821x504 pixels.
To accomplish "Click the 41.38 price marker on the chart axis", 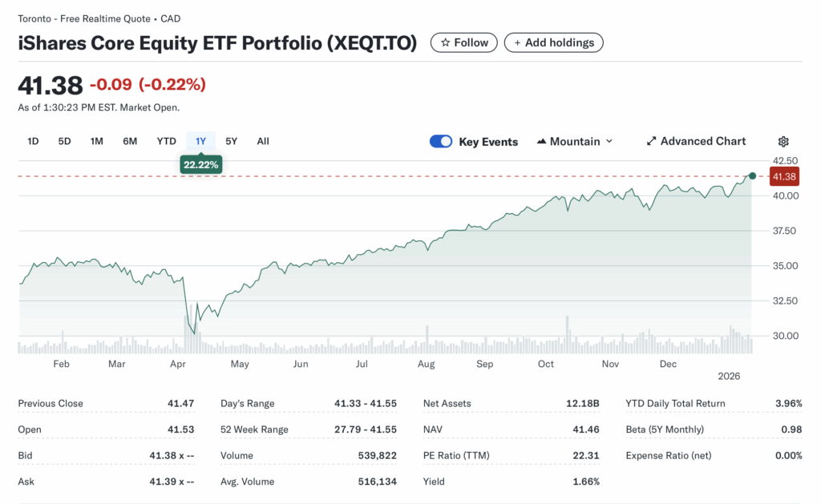I will pos(784,176).
